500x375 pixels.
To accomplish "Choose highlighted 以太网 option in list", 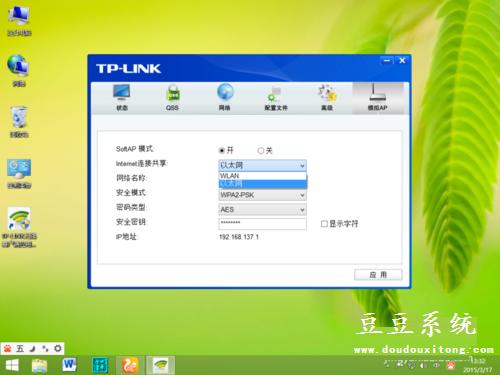I will click(x=262, y=184).
